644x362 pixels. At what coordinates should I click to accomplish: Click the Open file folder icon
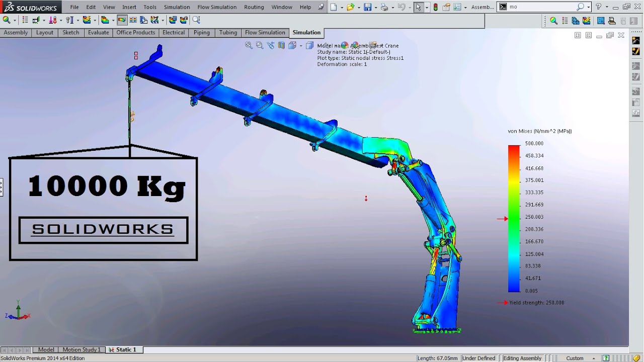350,7
